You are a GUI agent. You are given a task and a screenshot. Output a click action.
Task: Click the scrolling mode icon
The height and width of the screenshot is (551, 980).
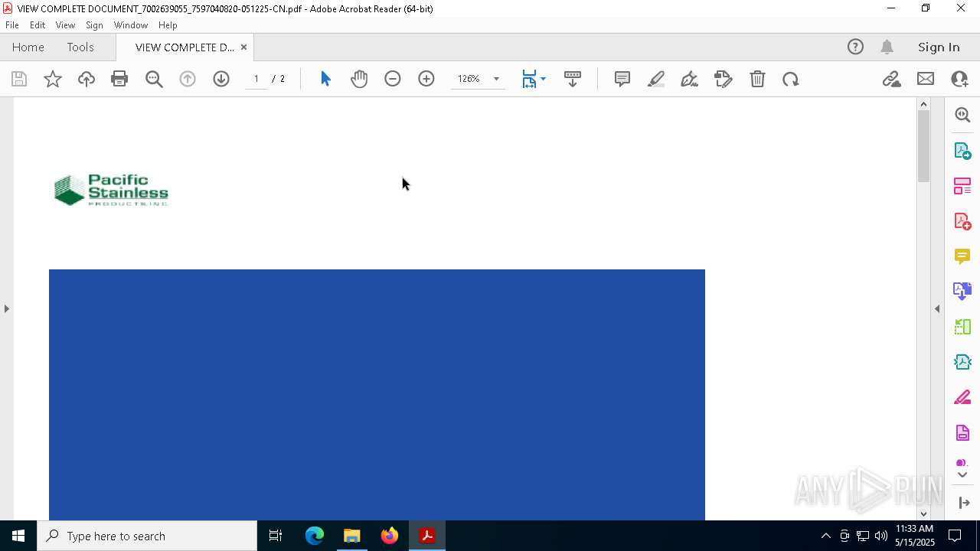(573, 79)
